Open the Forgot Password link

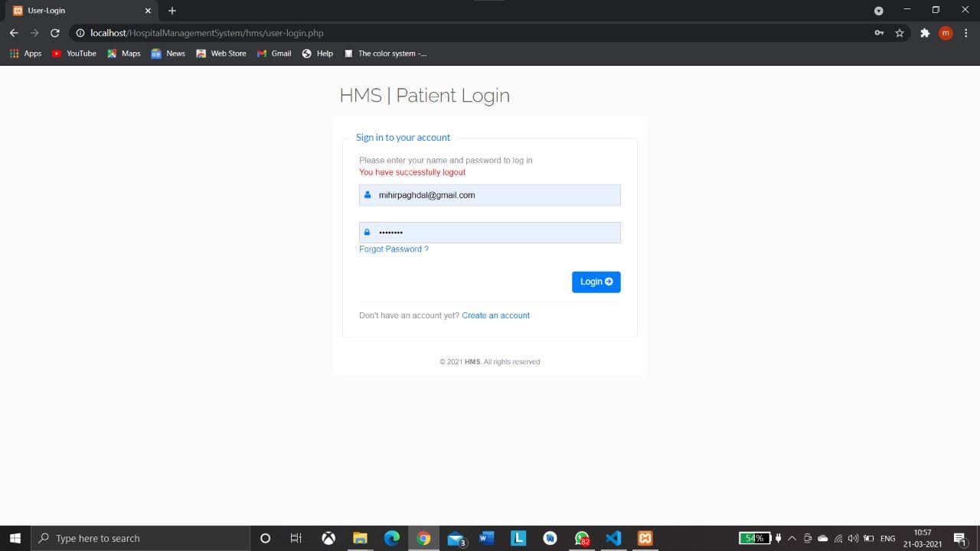tap(394, 249)
